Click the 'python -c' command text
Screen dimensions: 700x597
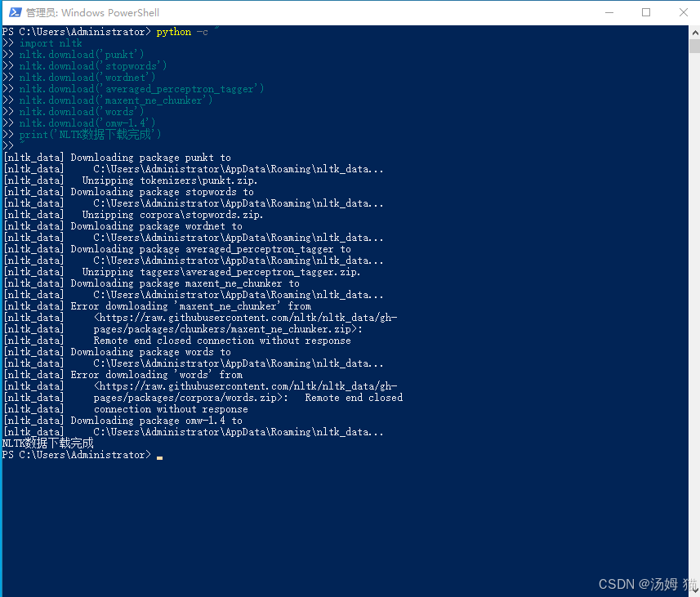(182, 32)
